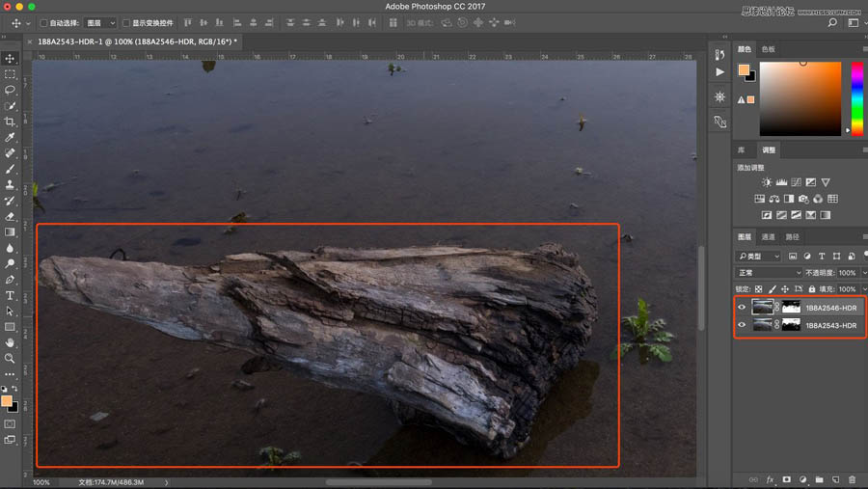Toggle Quick Mask mode
Image resolution: width=868 pixels, height=489 pixels.
click(x=10, y=423)
